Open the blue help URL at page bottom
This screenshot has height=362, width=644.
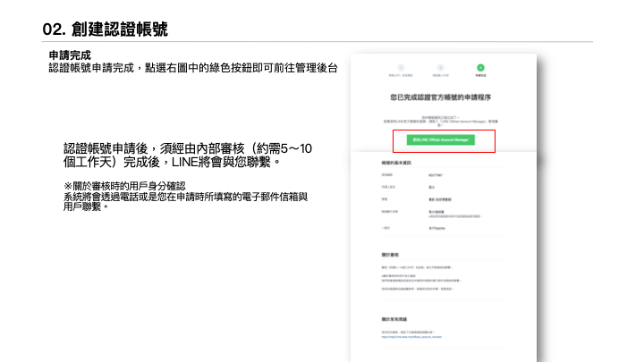click(411, 339)
